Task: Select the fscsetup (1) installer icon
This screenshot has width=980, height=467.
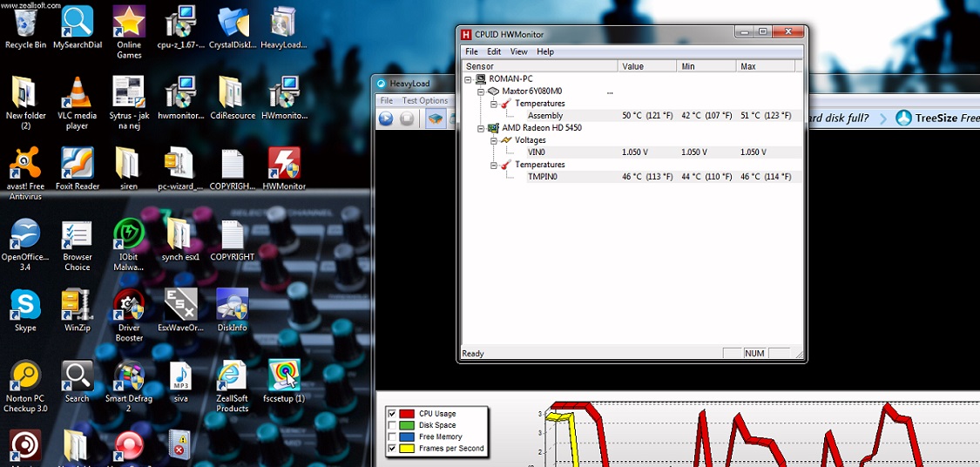Action: pyautogui.click(x=284, y=381)
